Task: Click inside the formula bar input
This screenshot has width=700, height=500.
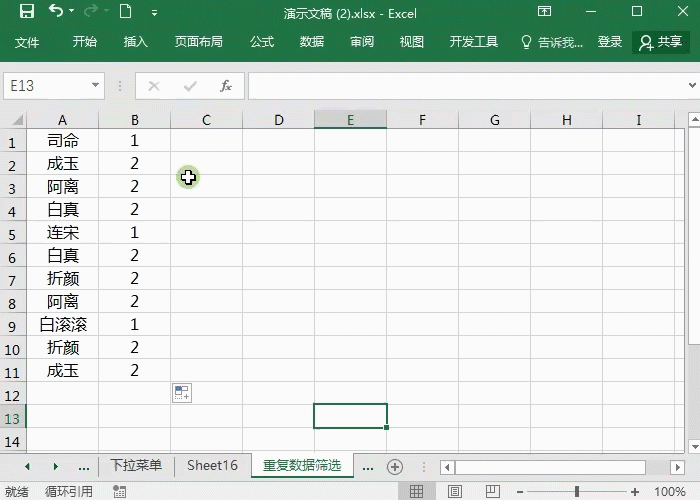Action: [x=467, y=86]
